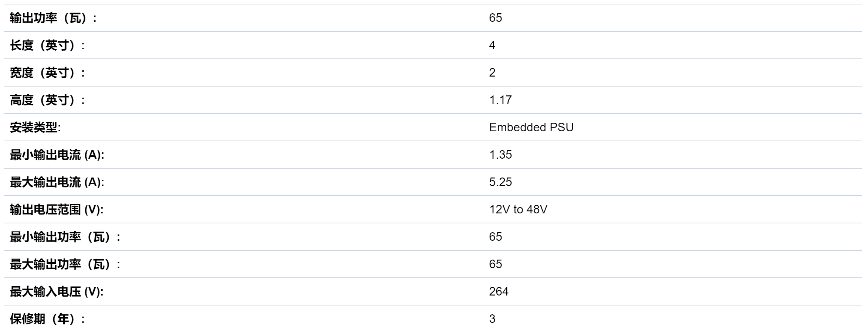This screenshot has width=868, height=331.
Task: Click the width value 2
Action: click(492, 72)
